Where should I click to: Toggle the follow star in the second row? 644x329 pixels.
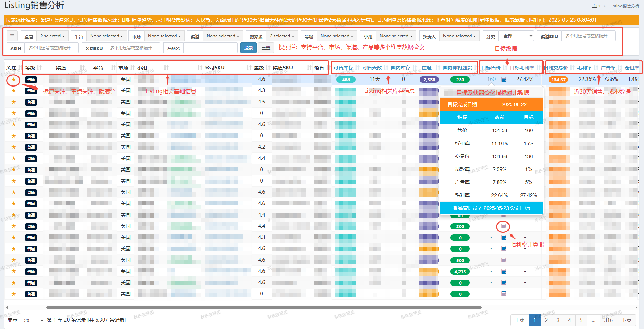pos(14,91)
